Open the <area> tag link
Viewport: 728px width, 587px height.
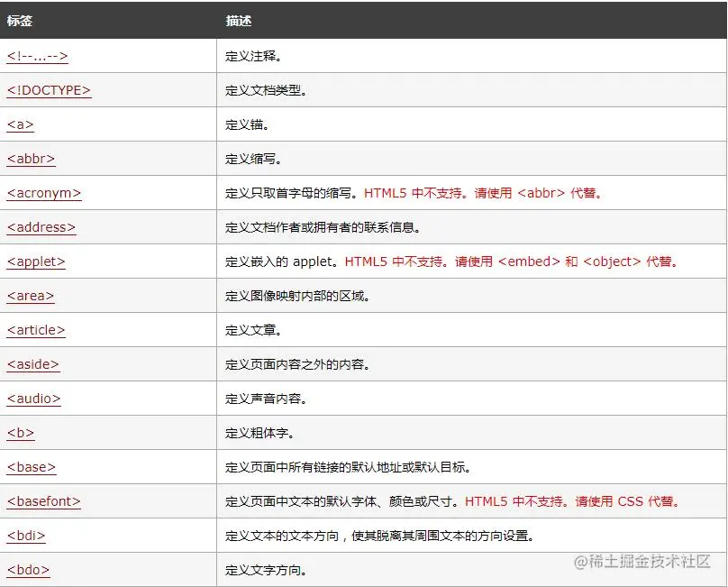[30, 296]
